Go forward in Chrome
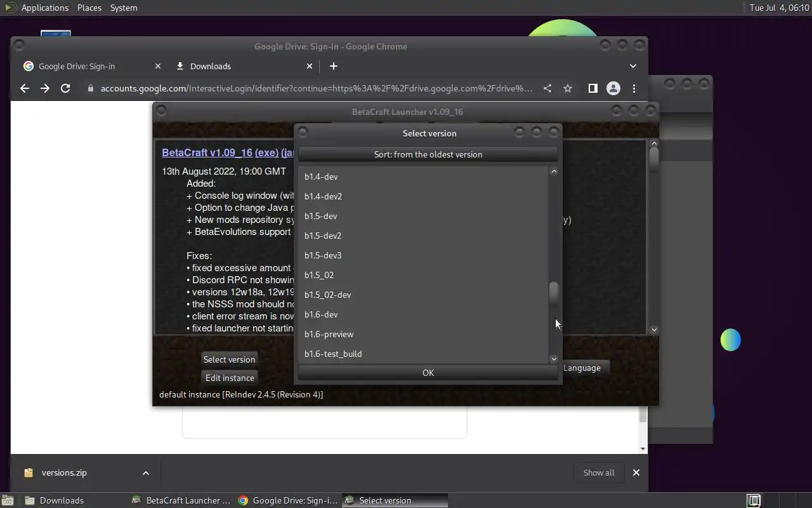Image resolution: width=812 pixels, height=508 pixels. tap(45, 88)
